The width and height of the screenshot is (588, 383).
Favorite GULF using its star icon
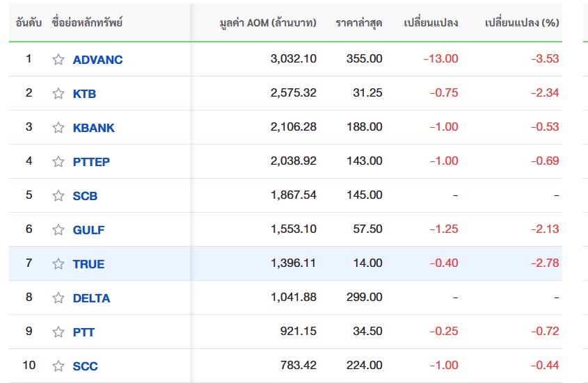(x=58, y=230)
